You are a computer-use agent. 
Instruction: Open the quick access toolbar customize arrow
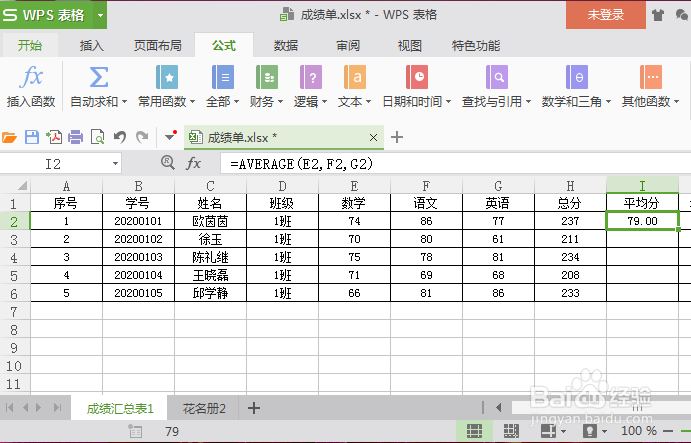click(x=170, y=136)
